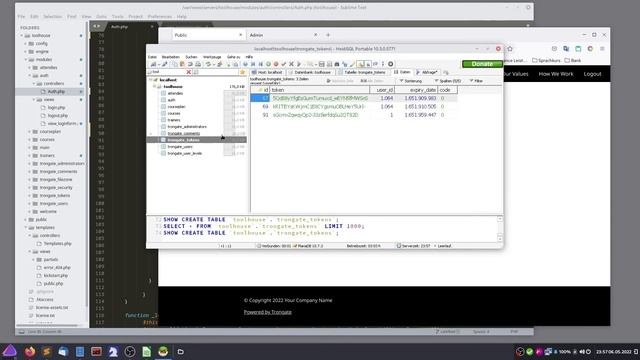Click the yellow star favorites icon in HeidiSQL
Image resolution: width=640 pixels, height=360 pixels.
click(242, 72)
